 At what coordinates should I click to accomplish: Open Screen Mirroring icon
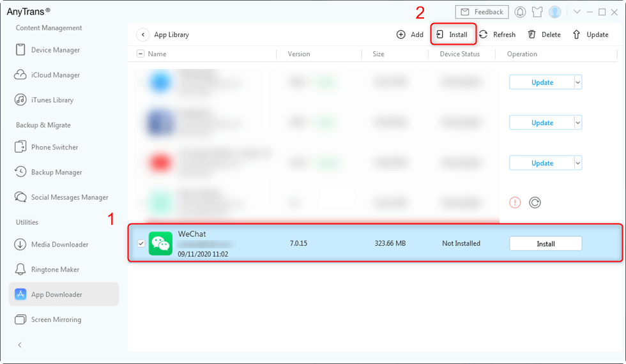coord(20,319)
